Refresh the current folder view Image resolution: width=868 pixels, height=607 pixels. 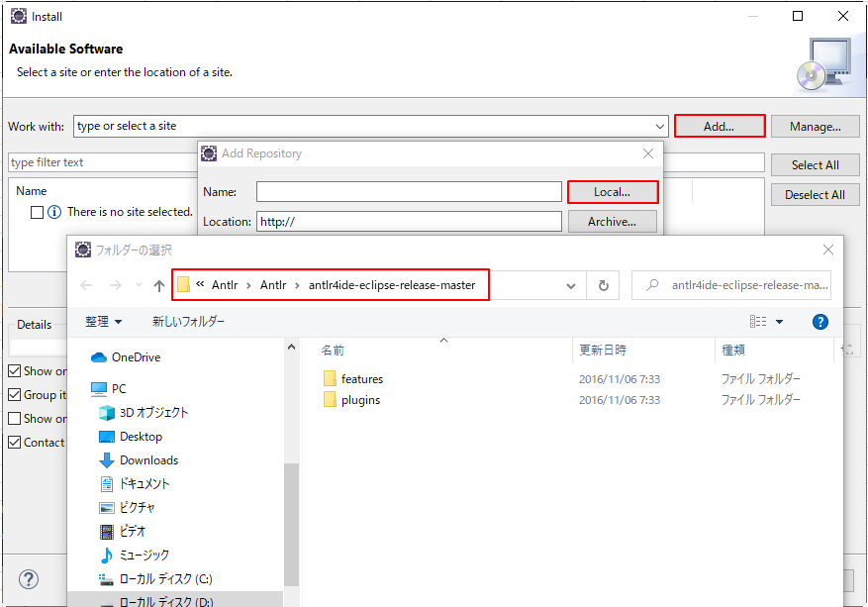pos(603,284)
